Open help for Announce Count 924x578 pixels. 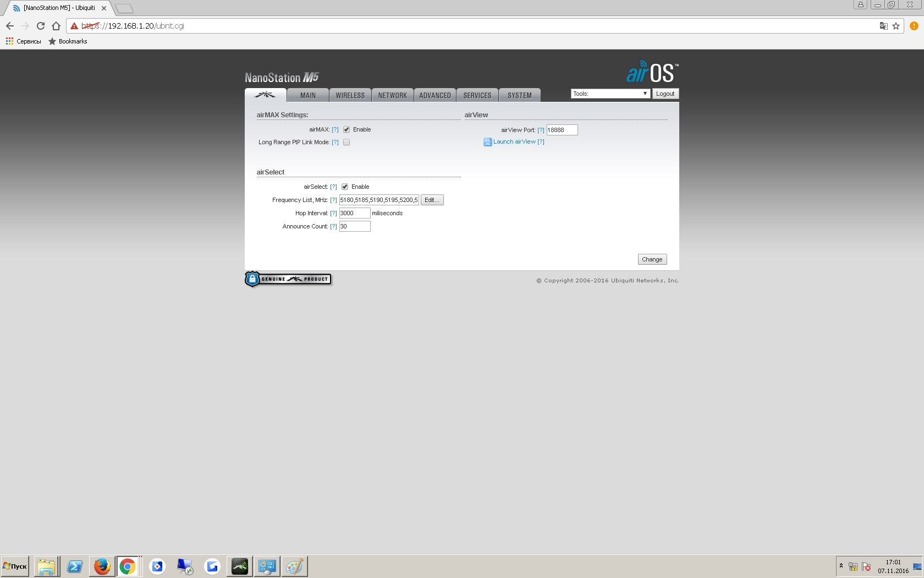tap(333, 227)
